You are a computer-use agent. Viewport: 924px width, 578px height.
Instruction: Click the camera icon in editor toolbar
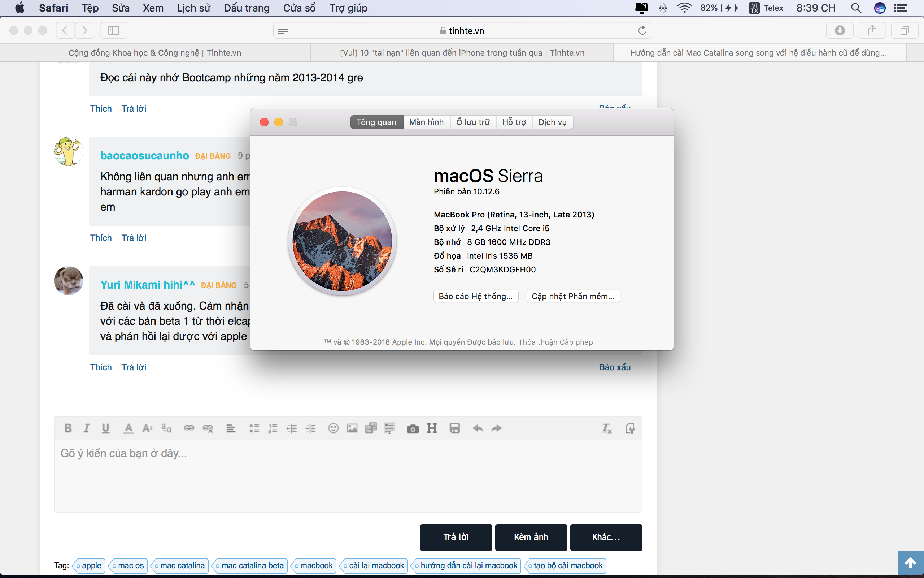tap(413, 428)
